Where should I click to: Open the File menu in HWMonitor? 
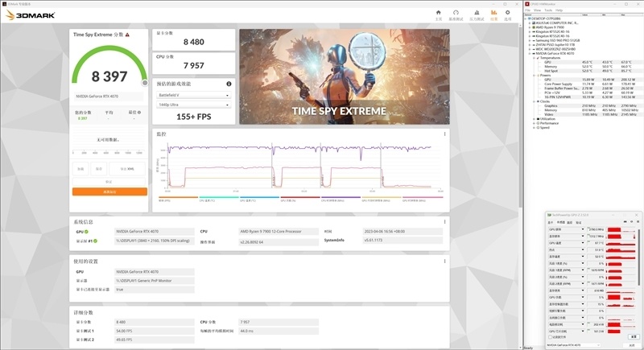point(528,10)
